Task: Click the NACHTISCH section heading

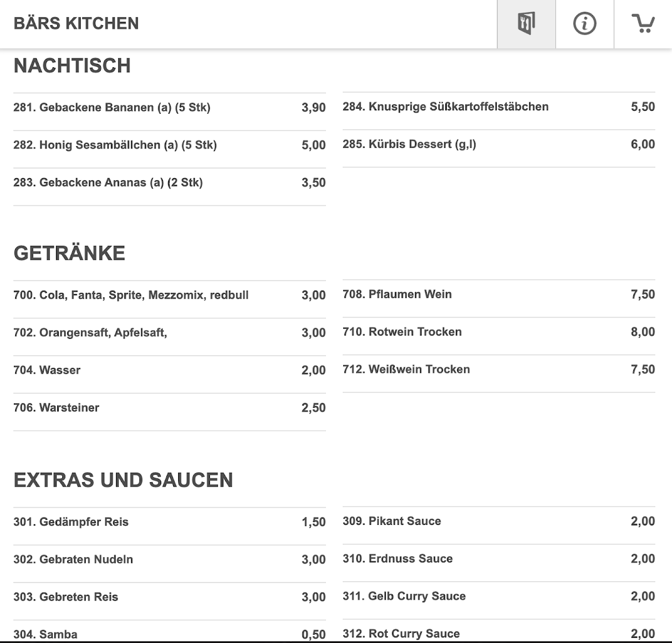Action: pos(72,66)
